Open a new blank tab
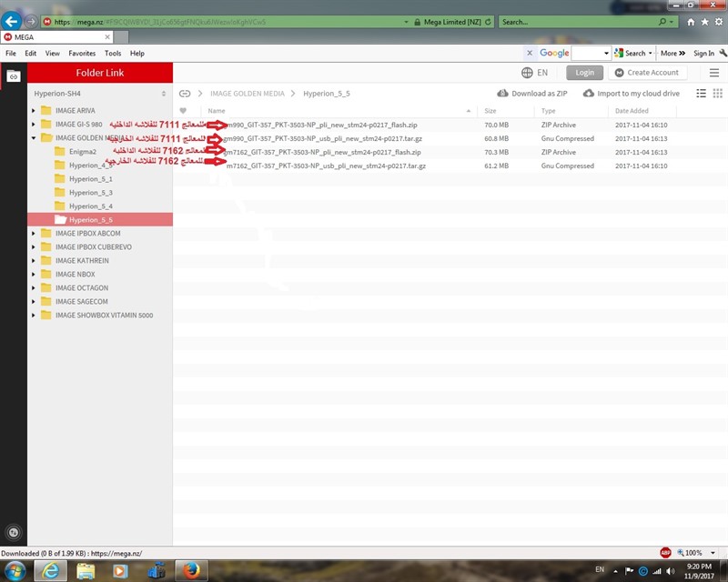The height and width of the screenshot is (582, 728). pos(121,37)
